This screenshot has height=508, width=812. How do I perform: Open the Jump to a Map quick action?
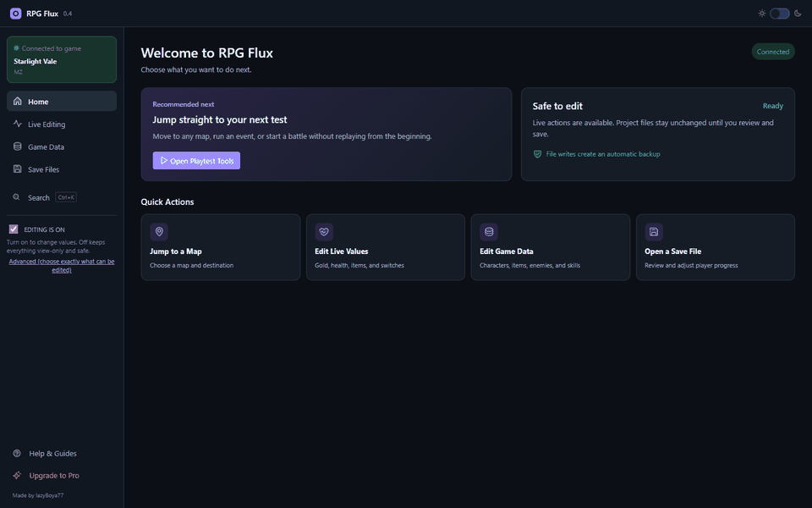click(221, 247)
